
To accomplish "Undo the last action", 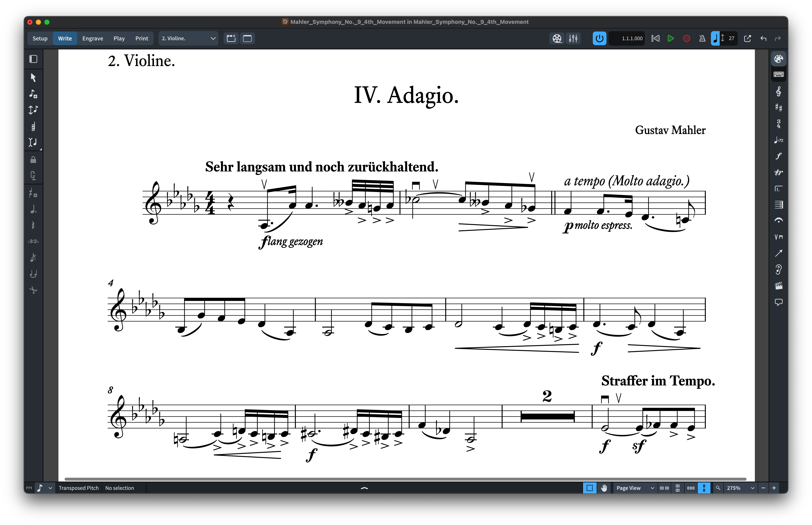I will tap(763, 39).
